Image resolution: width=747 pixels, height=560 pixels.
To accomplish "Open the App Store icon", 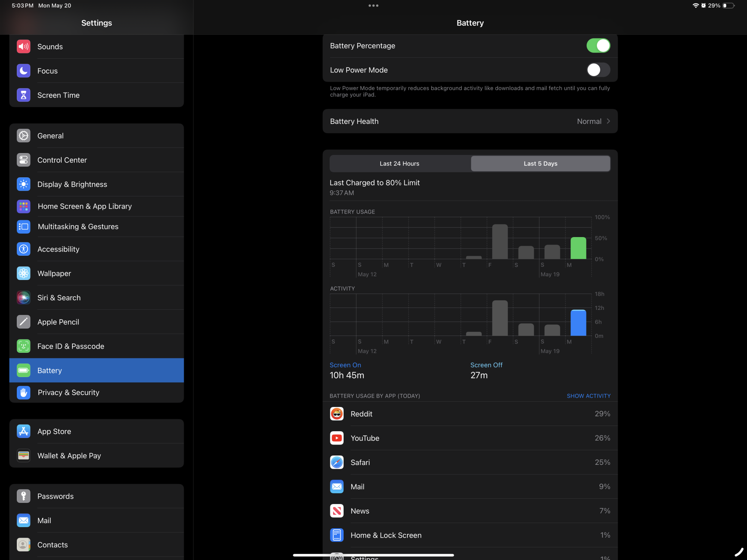I will pyautogui.click(x=24, y=431).
